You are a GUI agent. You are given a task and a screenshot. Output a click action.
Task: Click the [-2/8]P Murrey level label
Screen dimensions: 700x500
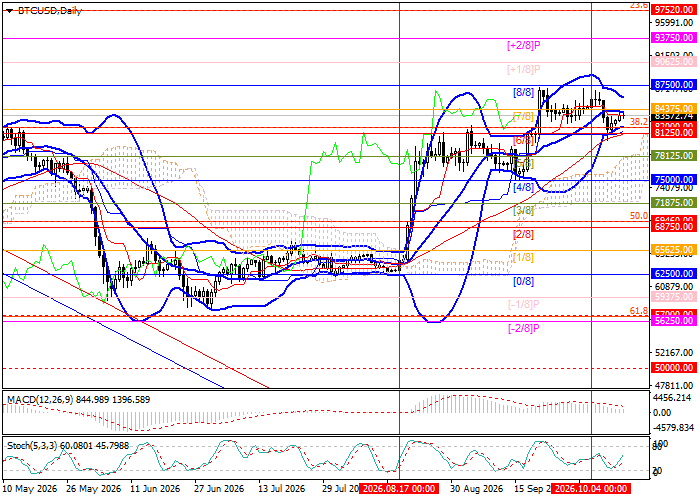524,329
